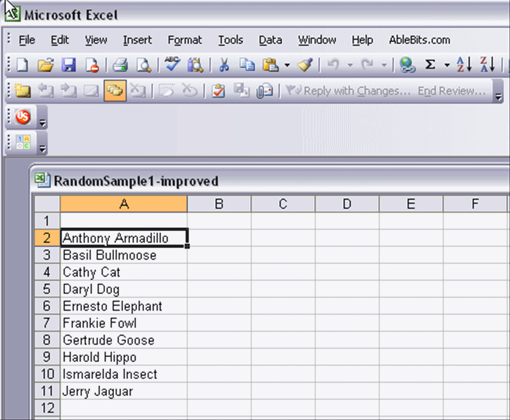Apply the Format Painter
Viewport: 510px width, 420px height.
click(x=305, y=64)
